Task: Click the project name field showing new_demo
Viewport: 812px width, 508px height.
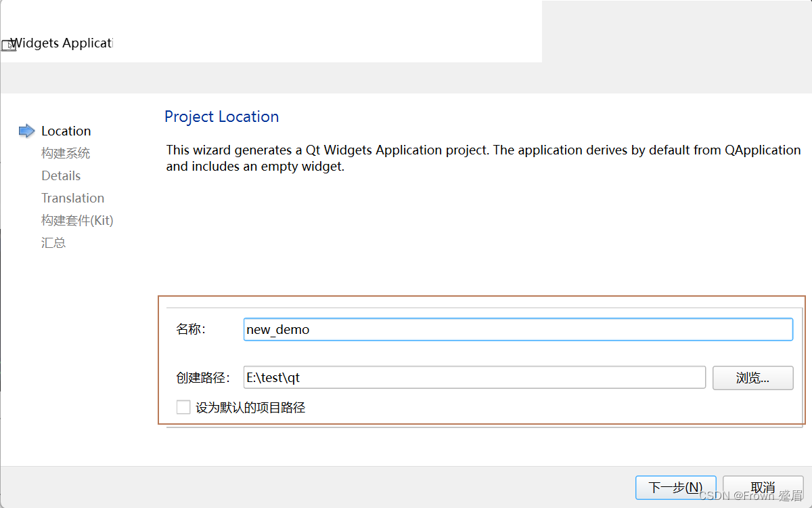Action: coord(518,329)
